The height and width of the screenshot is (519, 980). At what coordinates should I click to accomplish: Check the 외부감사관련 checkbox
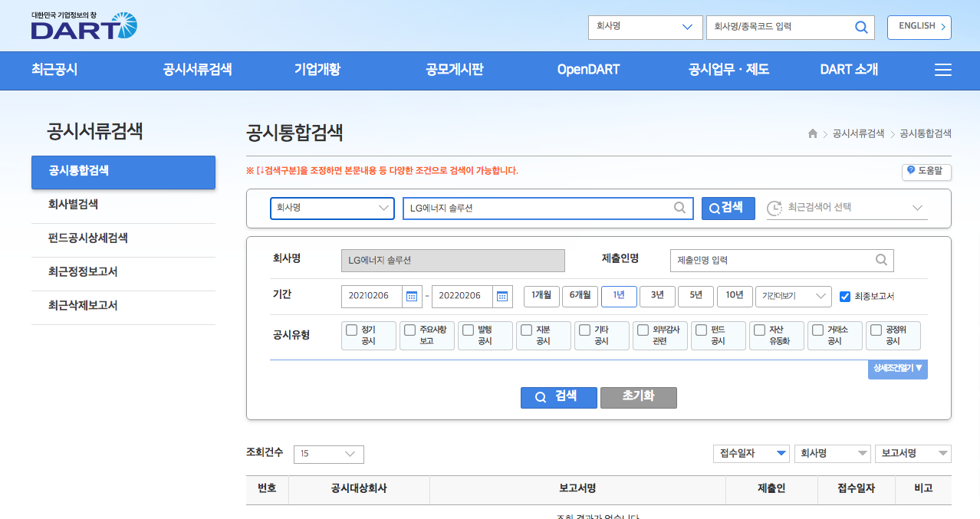tap(643, 330)
